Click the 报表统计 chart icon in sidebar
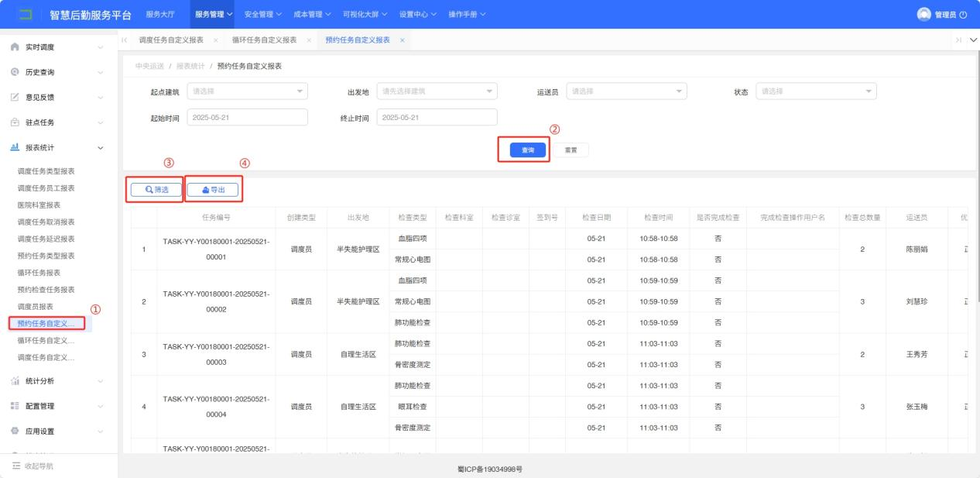The width and height of the screenshot is (980, 478). pos(15,147)
